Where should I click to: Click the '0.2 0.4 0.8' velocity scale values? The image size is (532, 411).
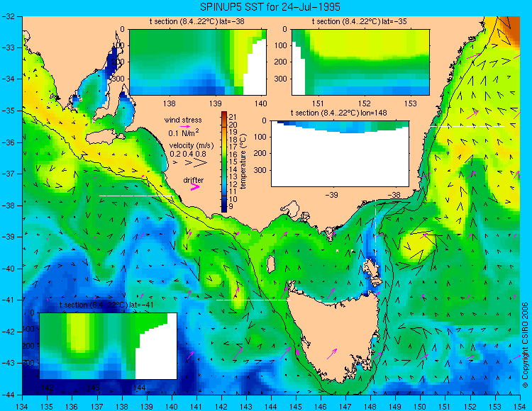tap(188, 154)
